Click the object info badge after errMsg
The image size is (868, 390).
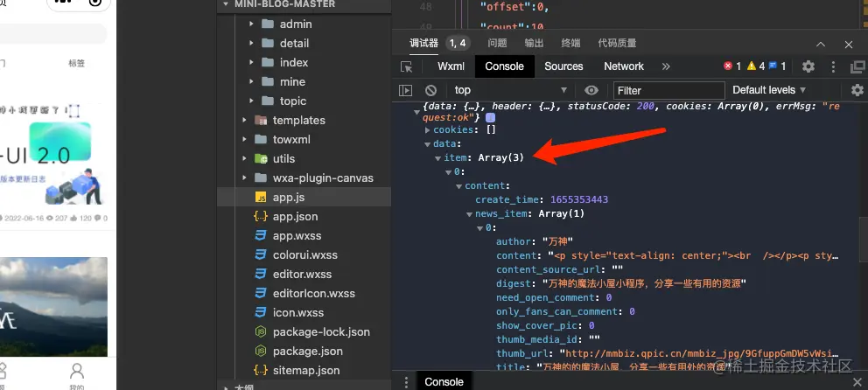[x=491, y=118]
